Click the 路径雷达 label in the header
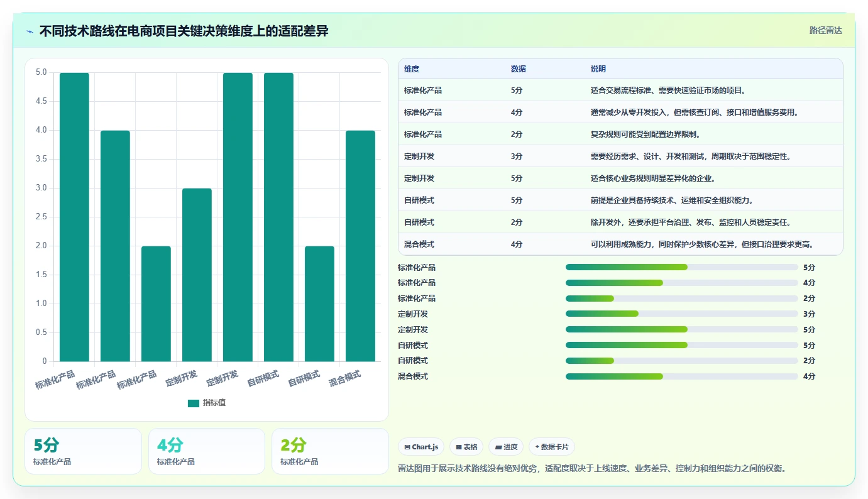The width and height of the screenshot is (868, 499). (x=825, y=30)
